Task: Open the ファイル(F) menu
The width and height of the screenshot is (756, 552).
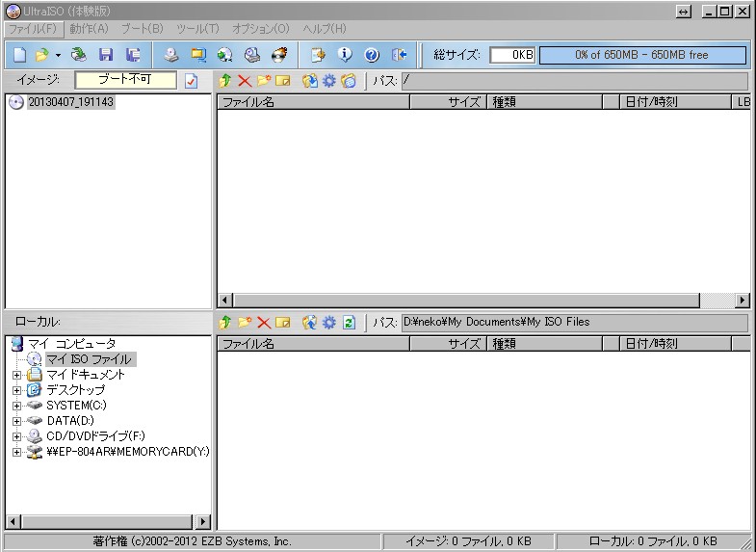Action: [x=35, y=29]
